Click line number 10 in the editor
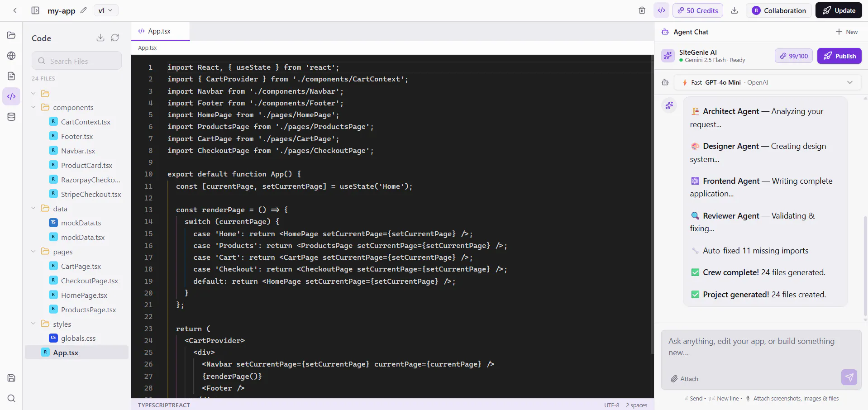Viewport: 868px width, 410px height. point(148,174)
